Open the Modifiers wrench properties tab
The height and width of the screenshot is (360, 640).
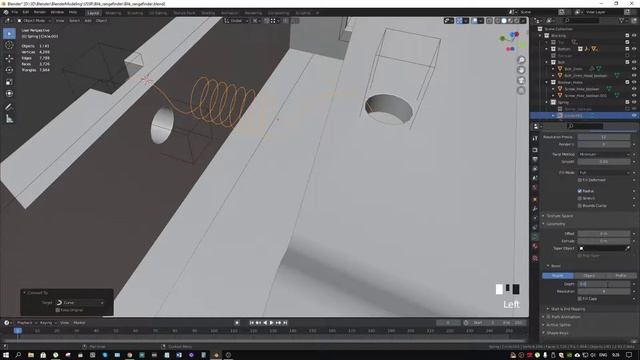pos(535,209)
